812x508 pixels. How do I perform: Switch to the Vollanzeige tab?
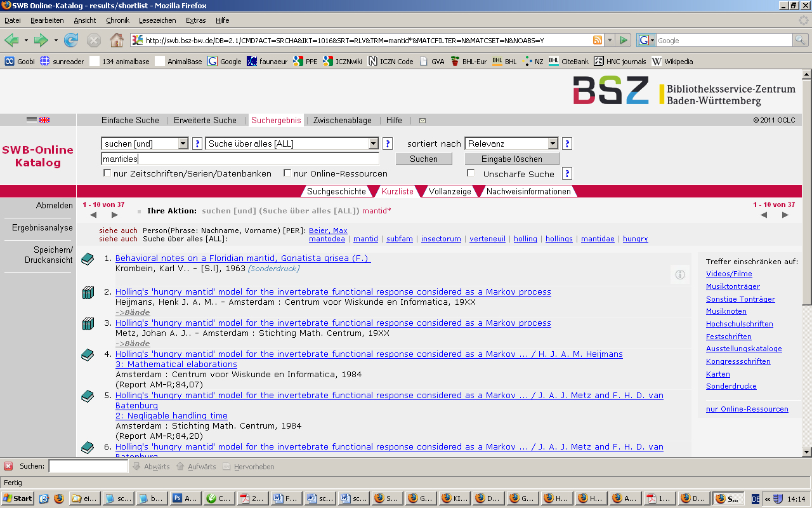tap(450, 191)
